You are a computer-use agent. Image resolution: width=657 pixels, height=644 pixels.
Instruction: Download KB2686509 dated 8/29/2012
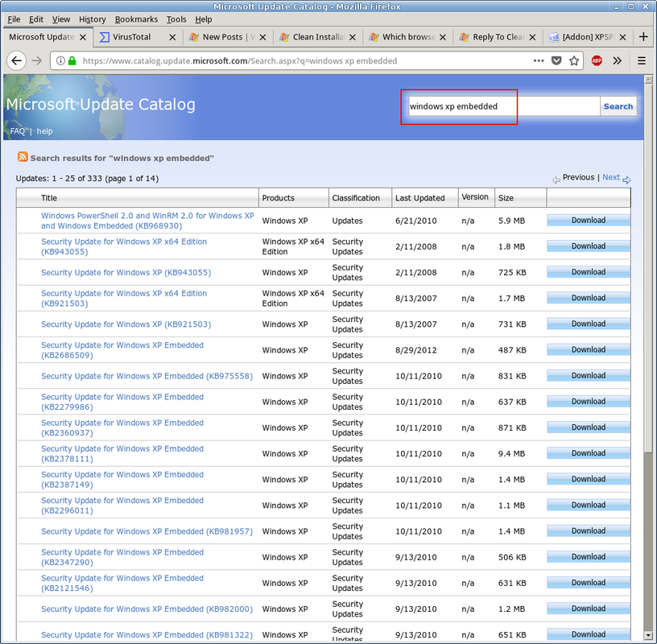pyautogui.click(x=589, y=350)
